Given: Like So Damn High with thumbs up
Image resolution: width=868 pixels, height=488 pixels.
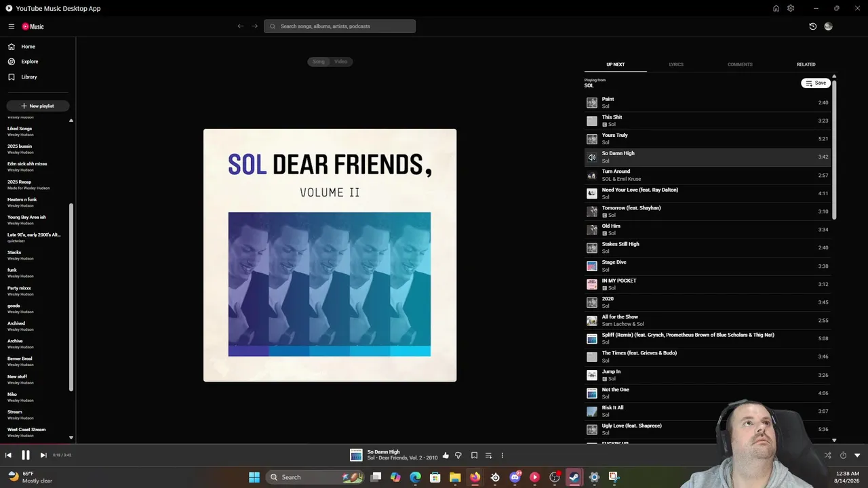Looking at the screenshot, I should [x=446, y=455].
